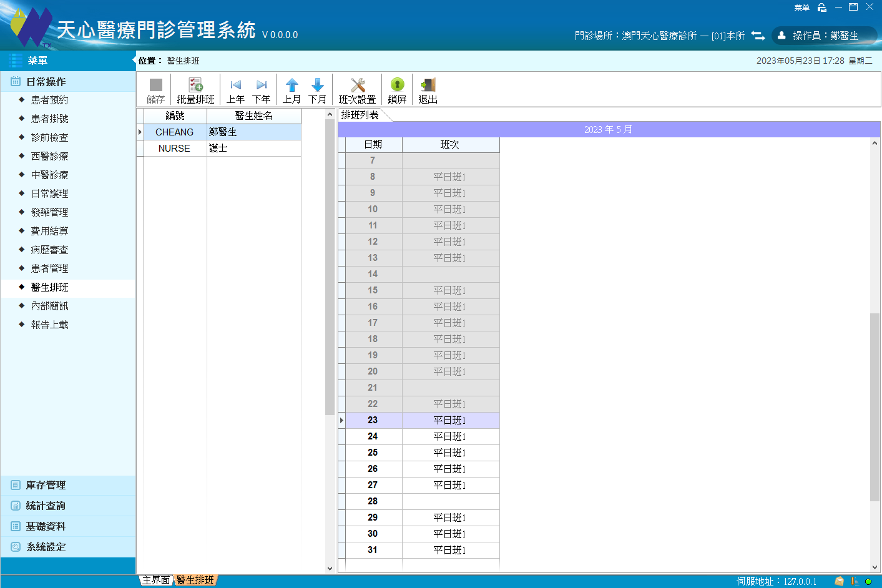
Task: Open 診前檢查 in sidebar
Action: 50,137
